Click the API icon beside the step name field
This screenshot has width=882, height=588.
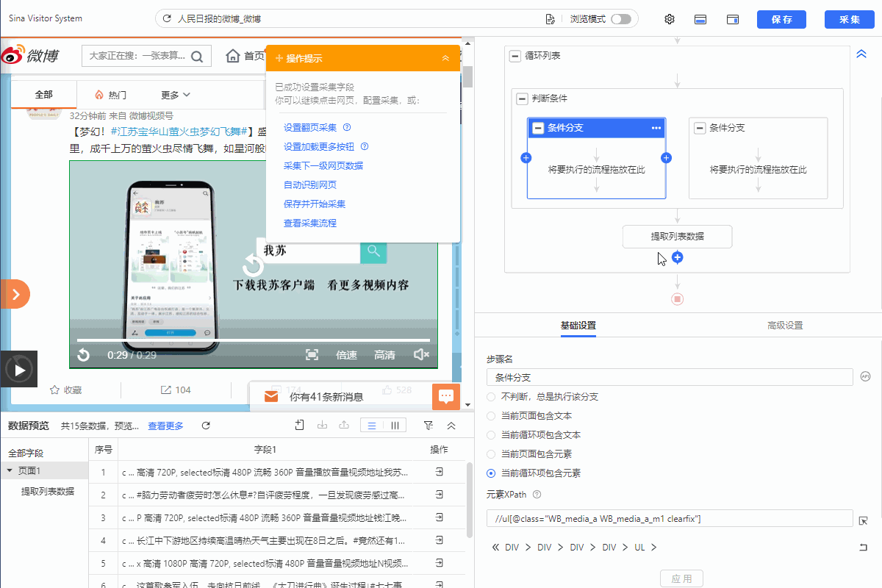[865, 377]
